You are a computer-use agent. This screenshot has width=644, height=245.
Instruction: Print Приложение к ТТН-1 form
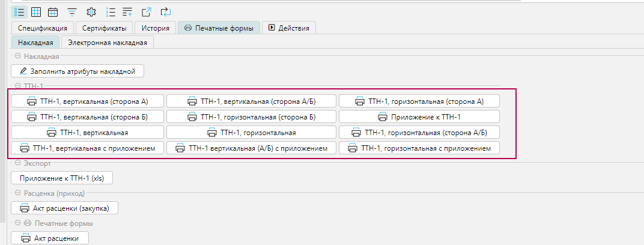point(419,117)
